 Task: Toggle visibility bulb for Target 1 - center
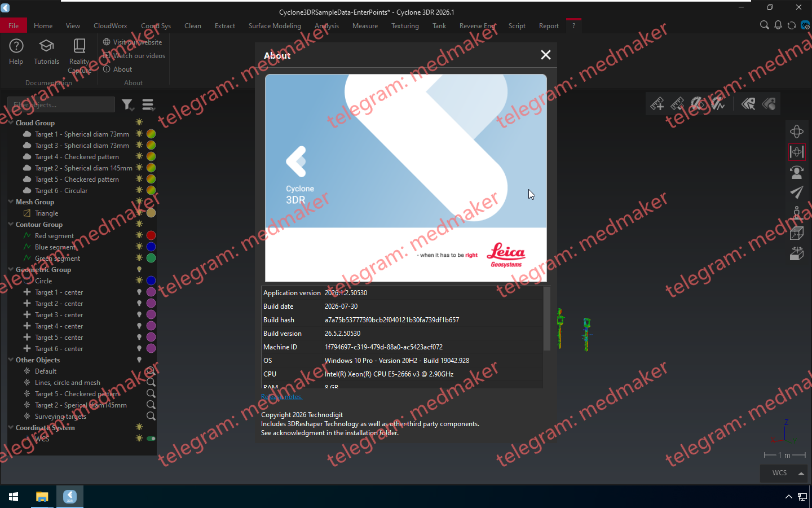point(139,292)
